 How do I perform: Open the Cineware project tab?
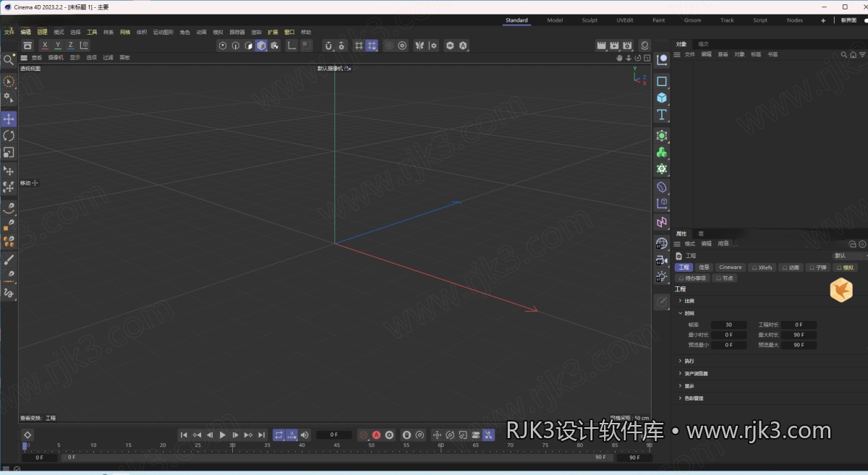(x=730, y=268)
